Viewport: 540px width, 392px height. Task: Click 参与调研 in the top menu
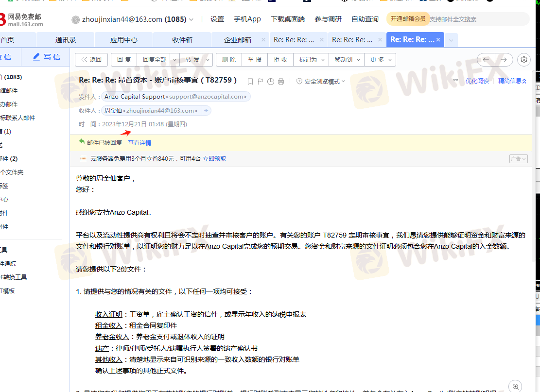pos(328,19)
